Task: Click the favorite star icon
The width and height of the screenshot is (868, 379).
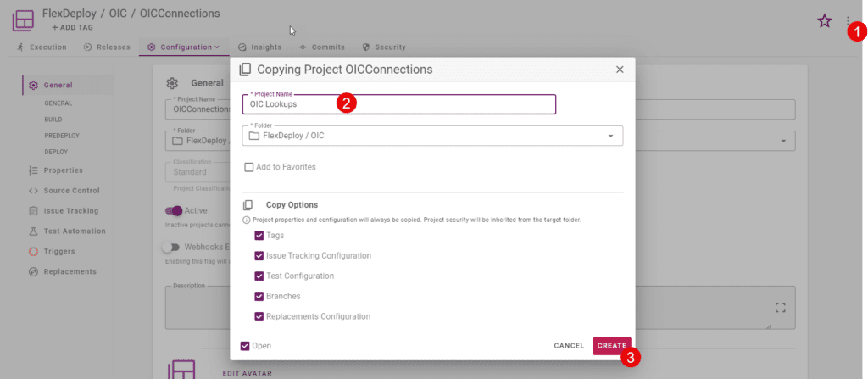Action: click(824, 21)
